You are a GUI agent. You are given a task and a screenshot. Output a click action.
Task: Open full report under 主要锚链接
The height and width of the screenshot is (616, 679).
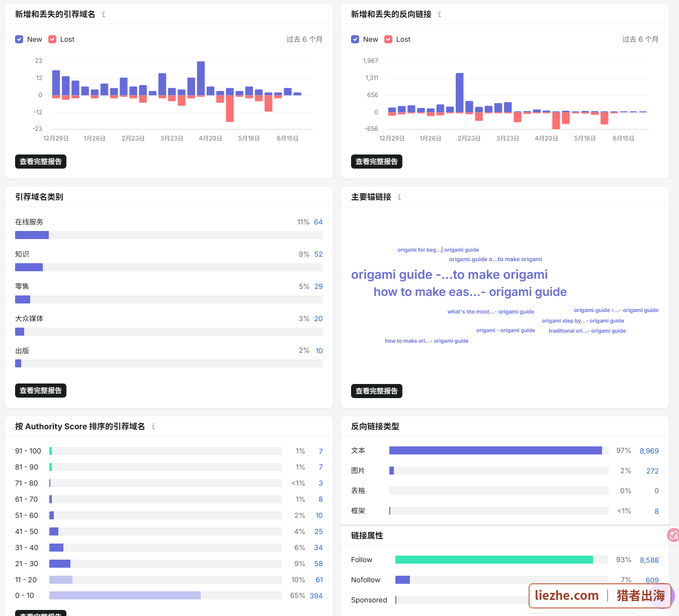coord(377,391)
